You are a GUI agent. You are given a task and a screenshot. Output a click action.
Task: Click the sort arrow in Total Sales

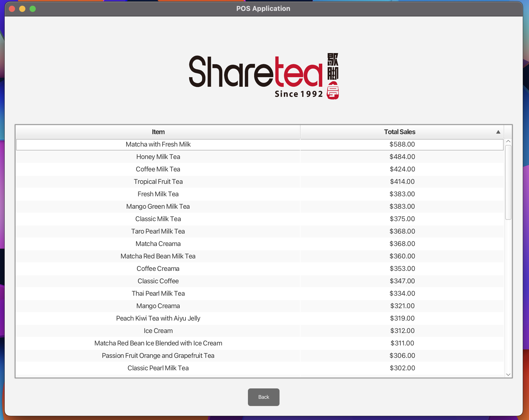coord(498,132)
